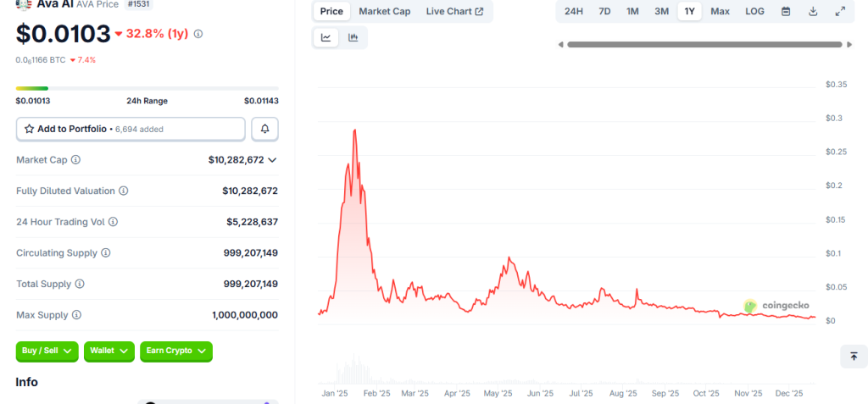Select the 1Y time range

[689, 12]
